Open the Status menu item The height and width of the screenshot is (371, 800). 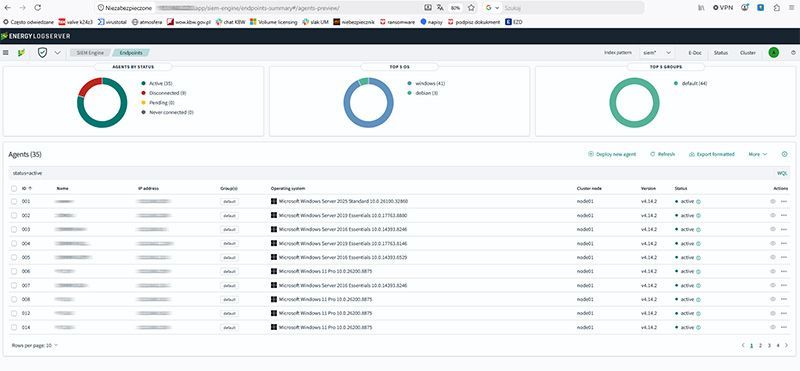coord(721,53)
